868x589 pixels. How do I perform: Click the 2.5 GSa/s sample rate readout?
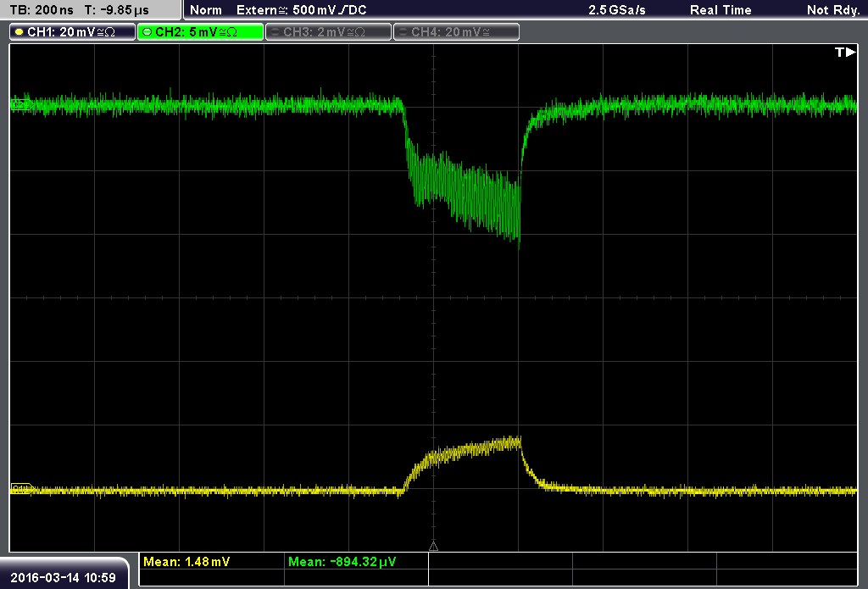tap(617, 10)
